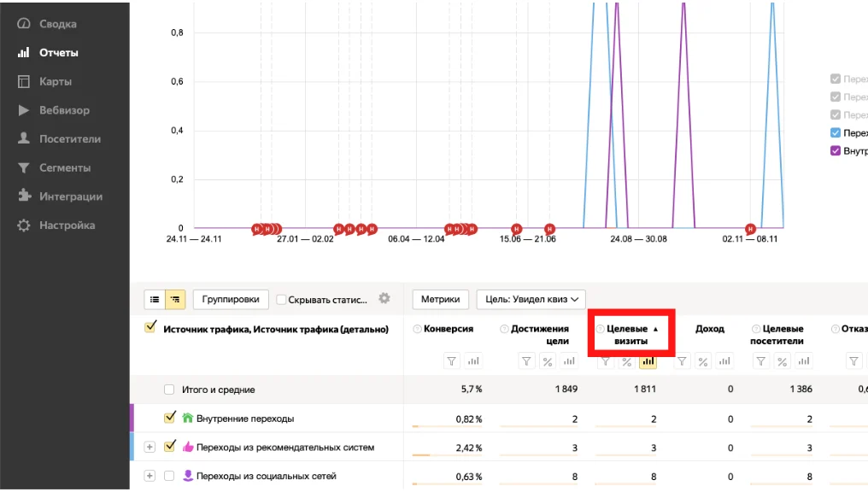Toggle the Скрывать статис... checkbox
Screen dimensions: 868x492
tap(281, 300)
